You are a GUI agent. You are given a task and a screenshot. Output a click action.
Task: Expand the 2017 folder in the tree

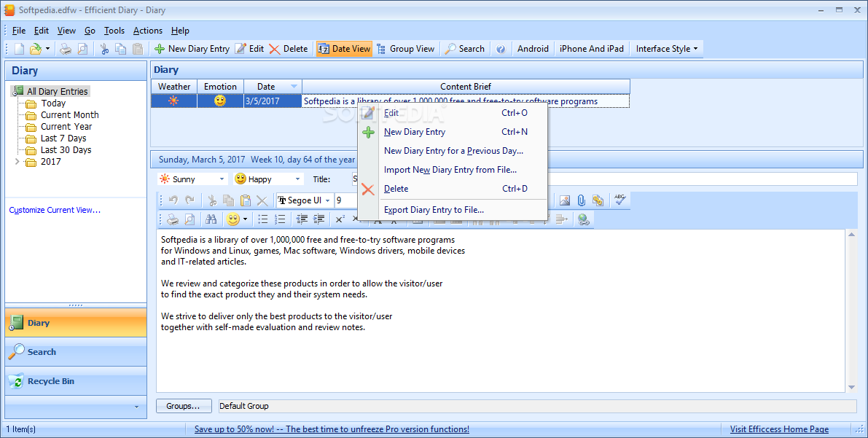(x=17, y=162)
